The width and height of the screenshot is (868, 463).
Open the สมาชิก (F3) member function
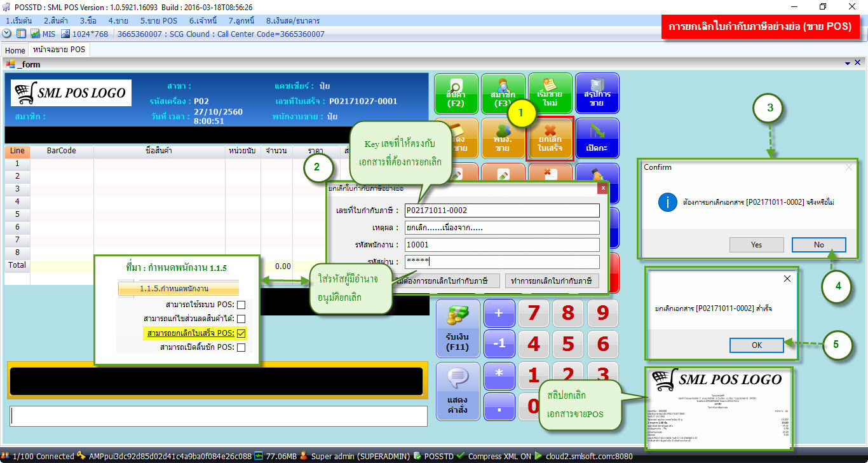pos(501,93)
